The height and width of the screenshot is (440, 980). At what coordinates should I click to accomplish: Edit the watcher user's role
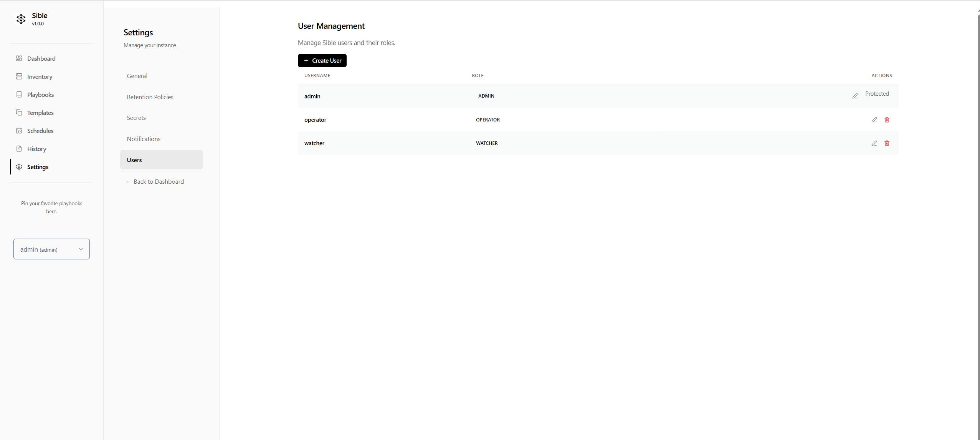[874, 143]
